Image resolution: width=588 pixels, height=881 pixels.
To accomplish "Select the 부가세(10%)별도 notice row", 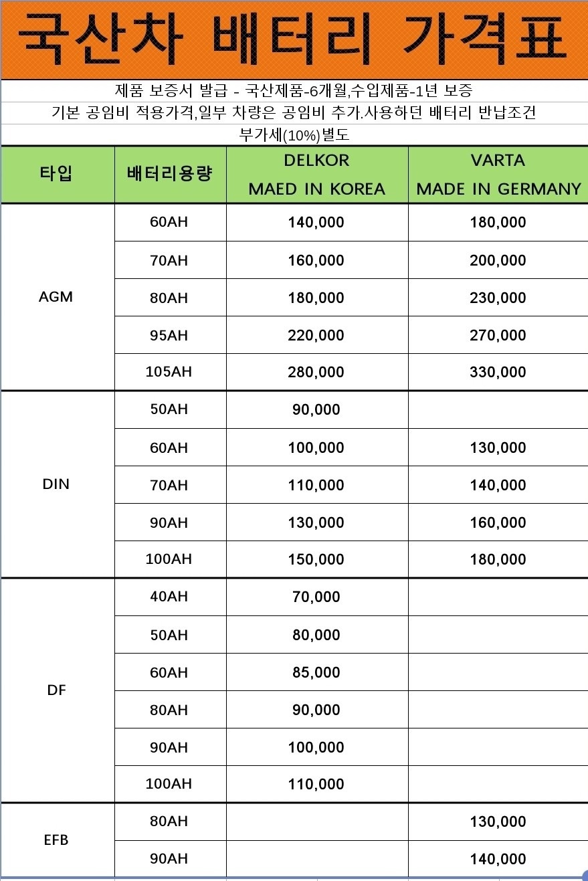I will tap(294, 135).
